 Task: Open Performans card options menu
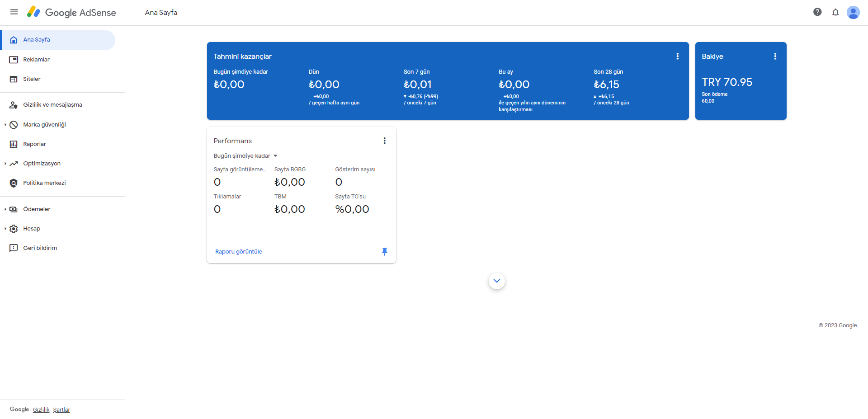pyautogui.click(x=384, y=141)
